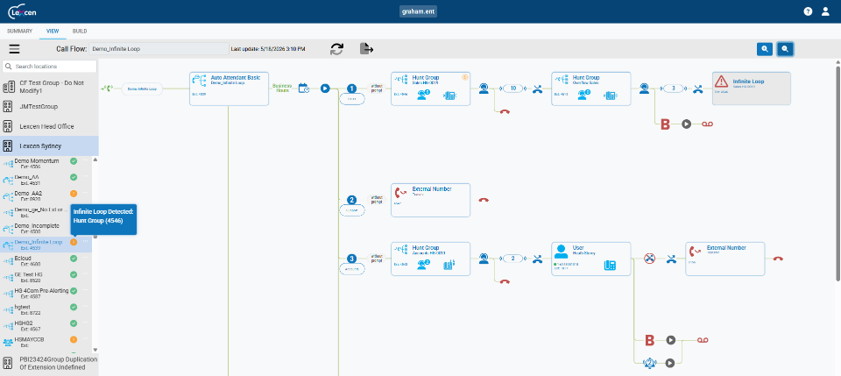Click the call flow list scroll-up arrow
This screenshot has height=376, width=841.
click(95, 159)
